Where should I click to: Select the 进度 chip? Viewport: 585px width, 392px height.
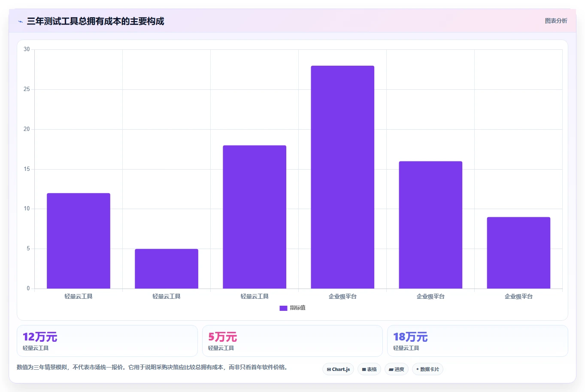pyautogui.click(x=397, y=369)
